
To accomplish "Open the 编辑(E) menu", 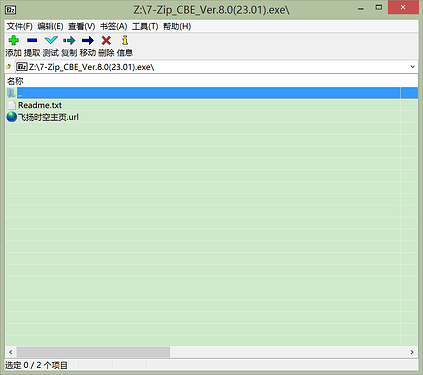I will coord(50,26).
